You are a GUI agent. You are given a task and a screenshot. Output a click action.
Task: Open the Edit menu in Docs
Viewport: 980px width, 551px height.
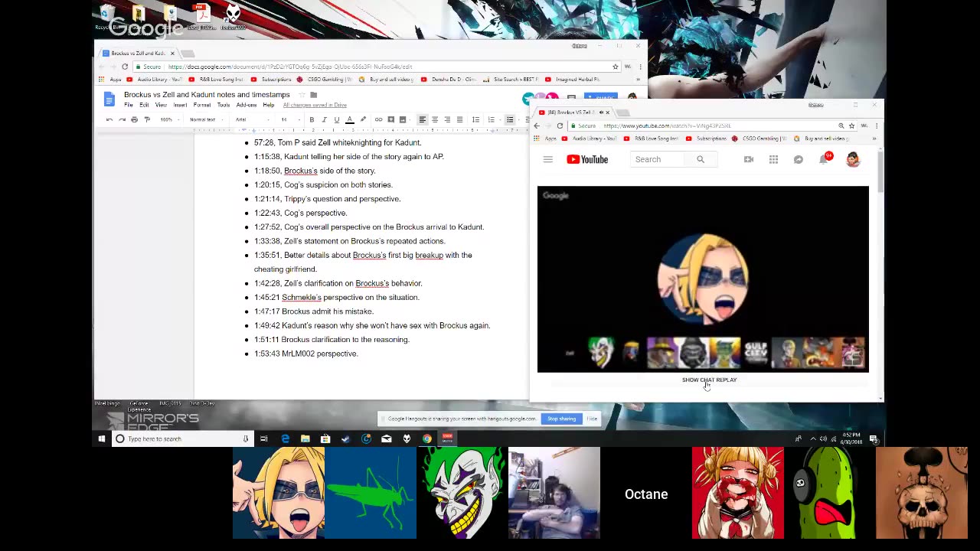tap(144, 105)
